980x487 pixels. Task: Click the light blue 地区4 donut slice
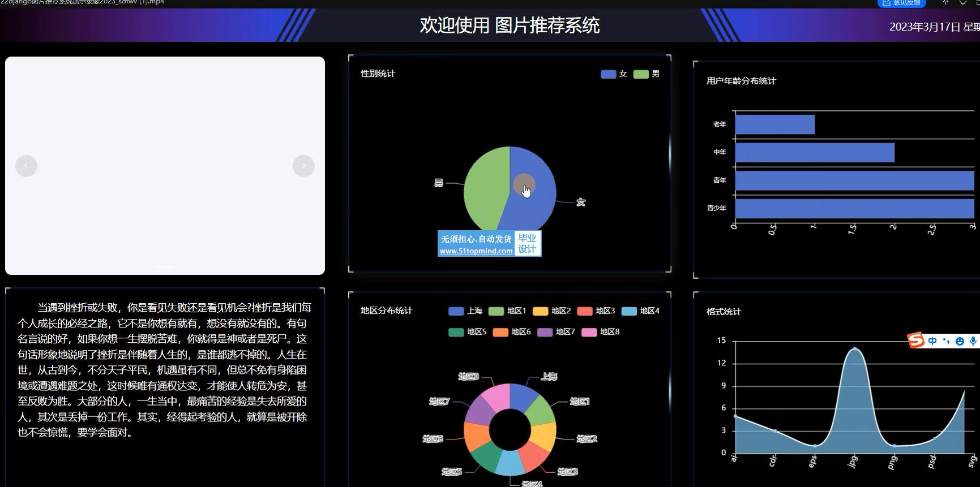pos(510,464)
